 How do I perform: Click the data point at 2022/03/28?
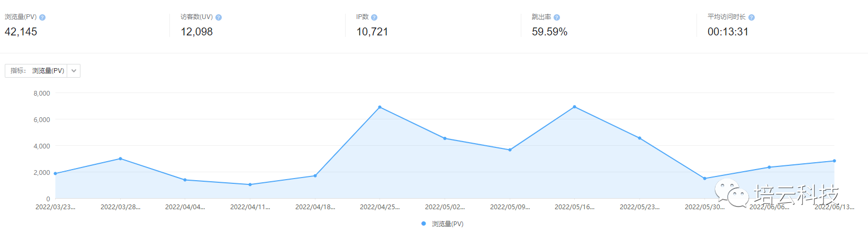point(120,159)
